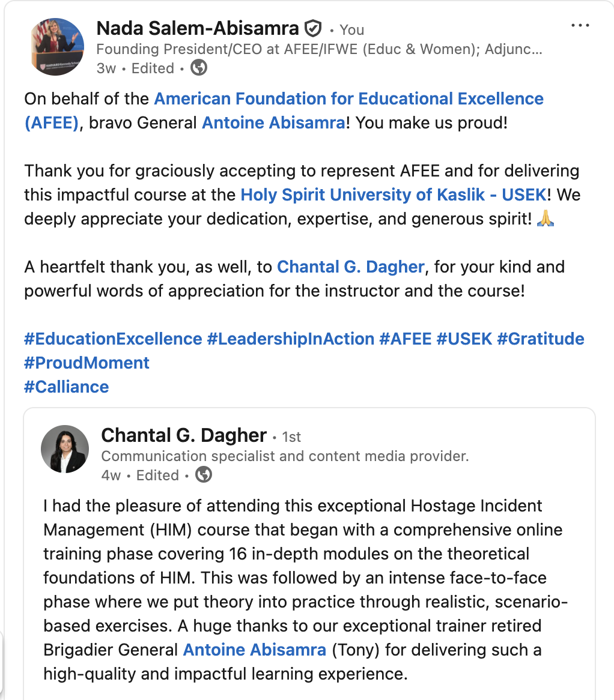Select the #USEK hashtag
614x700 pixels.
coord(464,339)
